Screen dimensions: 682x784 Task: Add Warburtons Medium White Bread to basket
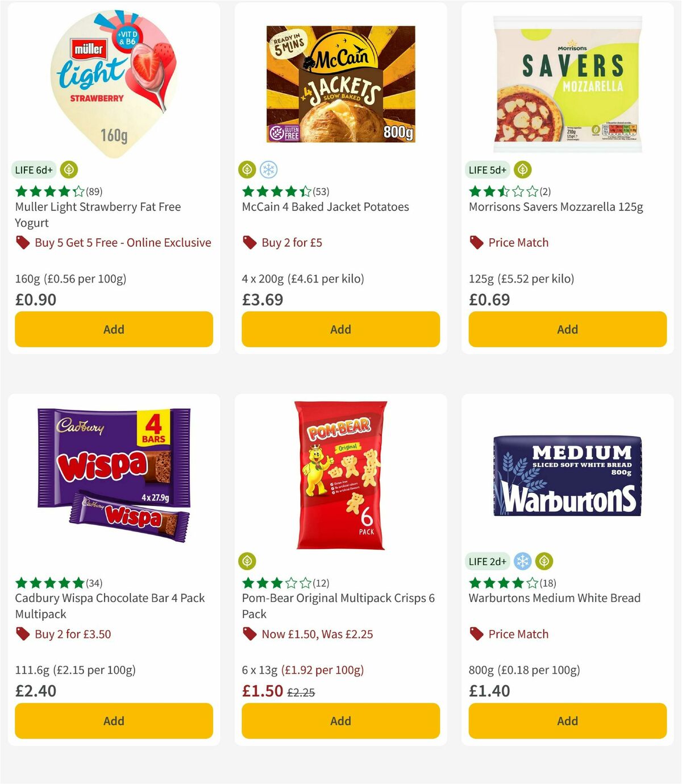pyautogui.click(x=567, y=721)
